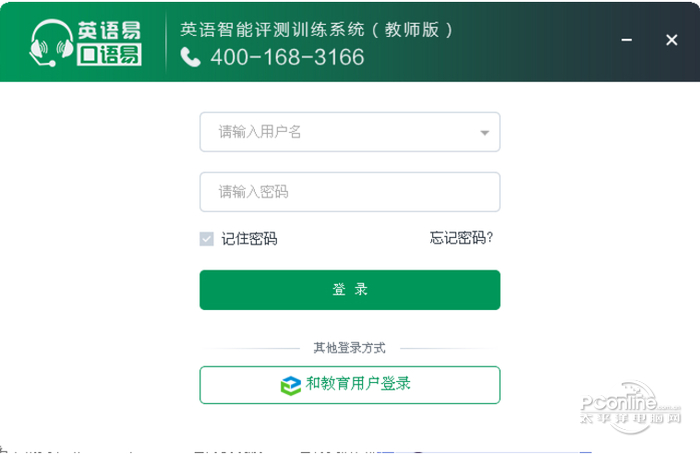Click the phone handset icon
This screenshot has height=454, width=700.
pos(190,57)
